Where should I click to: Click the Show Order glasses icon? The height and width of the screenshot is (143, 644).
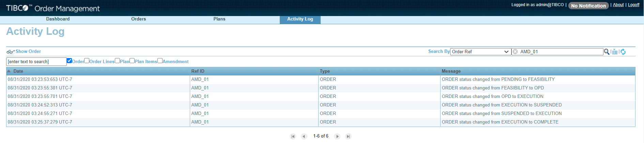coord(10,52)
